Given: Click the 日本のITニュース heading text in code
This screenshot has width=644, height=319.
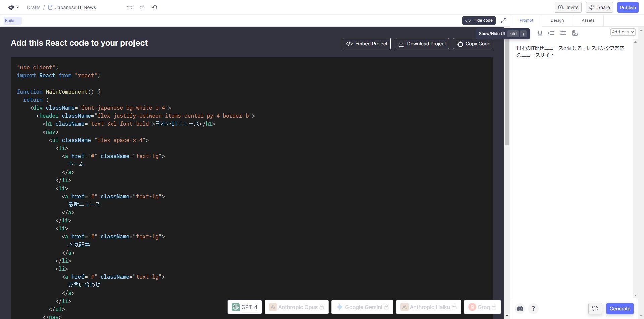Looking at the screenshot, I should point(177,124).
